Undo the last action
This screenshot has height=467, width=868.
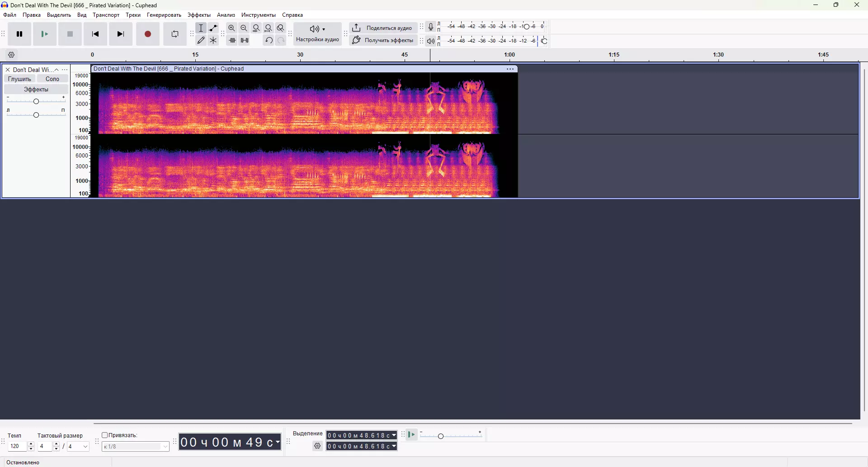(x=269, y=40)
